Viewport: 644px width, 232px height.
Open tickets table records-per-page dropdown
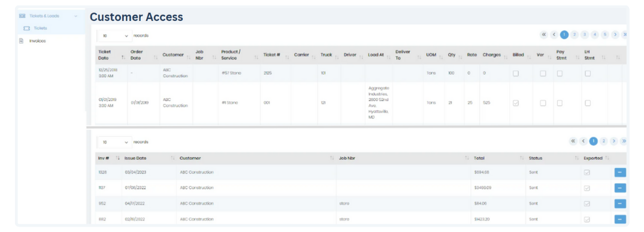pyautogui.click(x=115, y=36)
